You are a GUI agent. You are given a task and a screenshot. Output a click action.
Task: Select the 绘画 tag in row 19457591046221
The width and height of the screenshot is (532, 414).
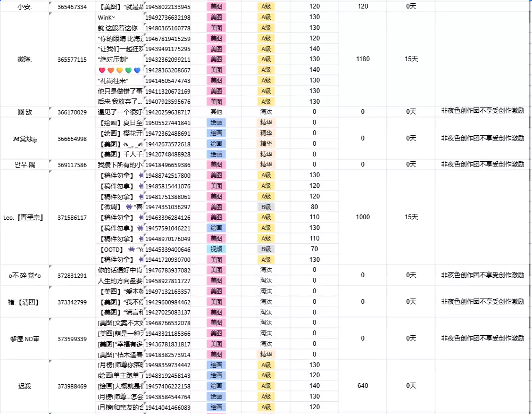pos(216,228)
